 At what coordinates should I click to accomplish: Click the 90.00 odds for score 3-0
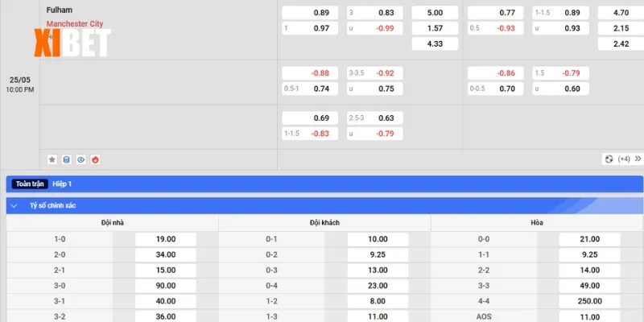pos(166,285)
